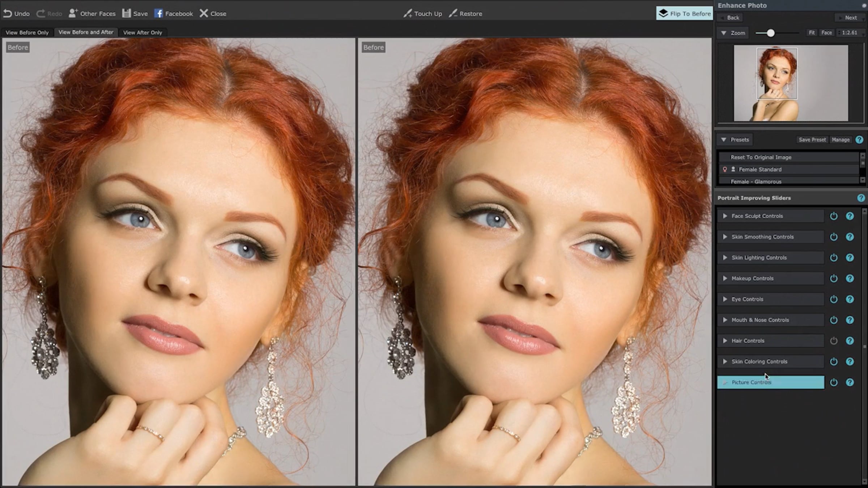Click the Save Preset button

812,140
